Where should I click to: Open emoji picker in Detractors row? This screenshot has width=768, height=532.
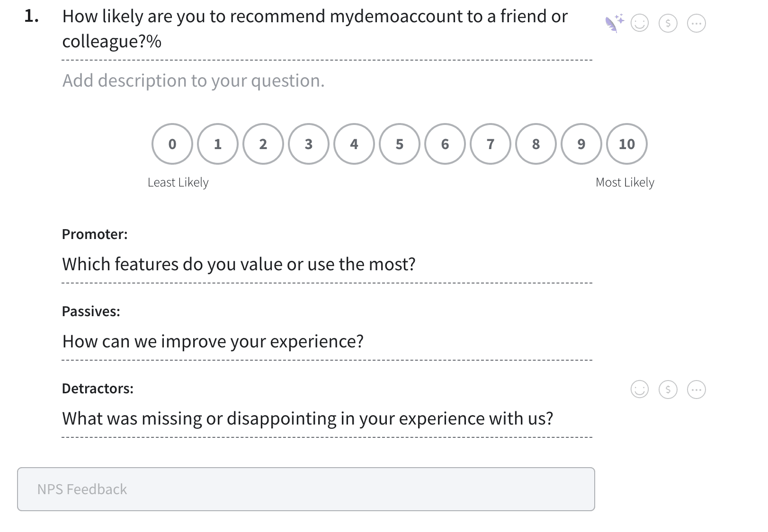pos(640,390)
